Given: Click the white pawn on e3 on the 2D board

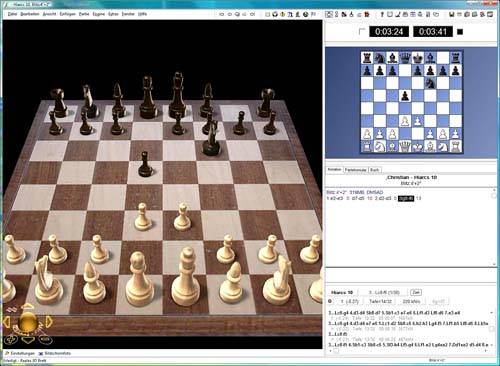Looking at the screenshot, I should click(x=417, y=121).
